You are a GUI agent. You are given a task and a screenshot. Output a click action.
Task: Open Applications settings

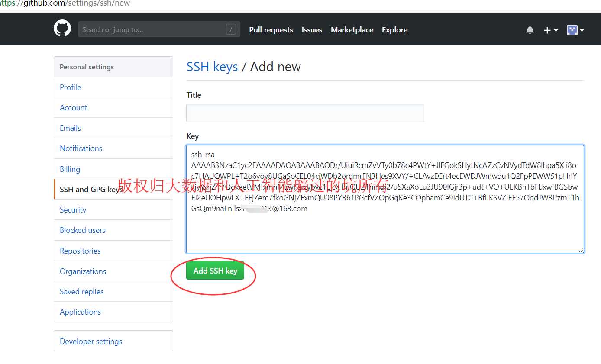pyautogui.click(x=113, y=312)
